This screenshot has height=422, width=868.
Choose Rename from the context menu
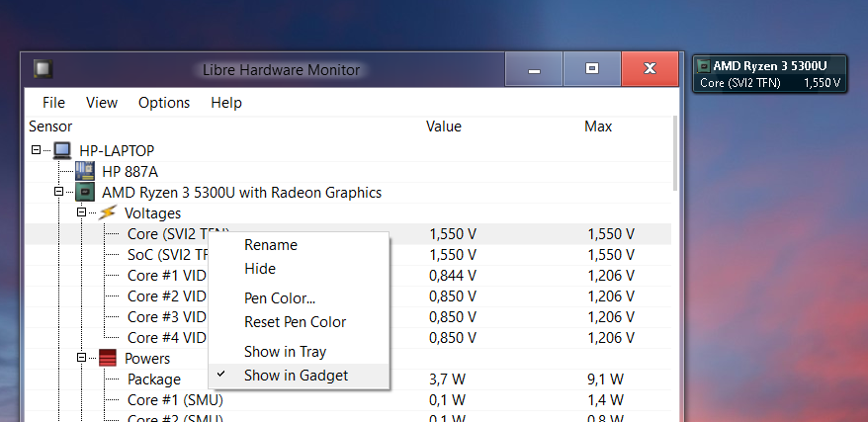(299, 245)
